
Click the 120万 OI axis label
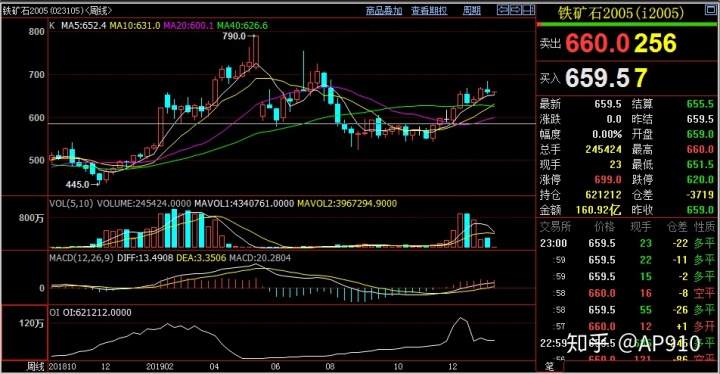(31, 323)
